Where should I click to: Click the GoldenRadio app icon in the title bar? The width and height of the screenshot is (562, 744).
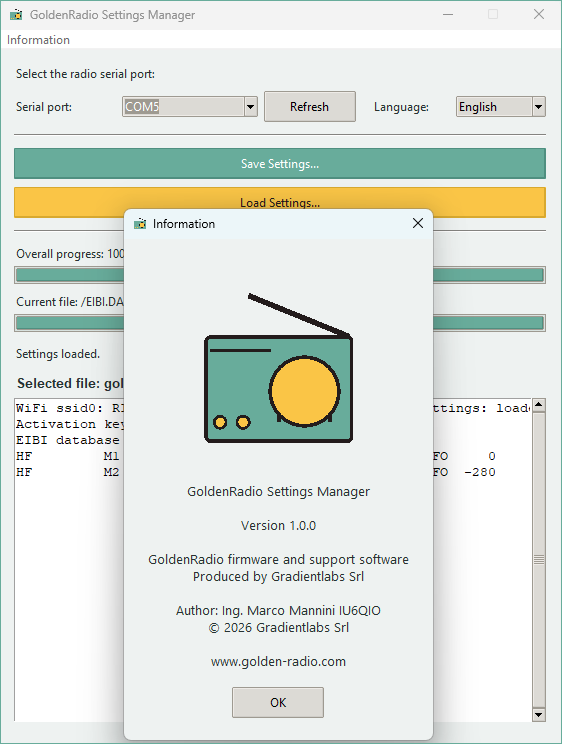(x=17, y=15)
